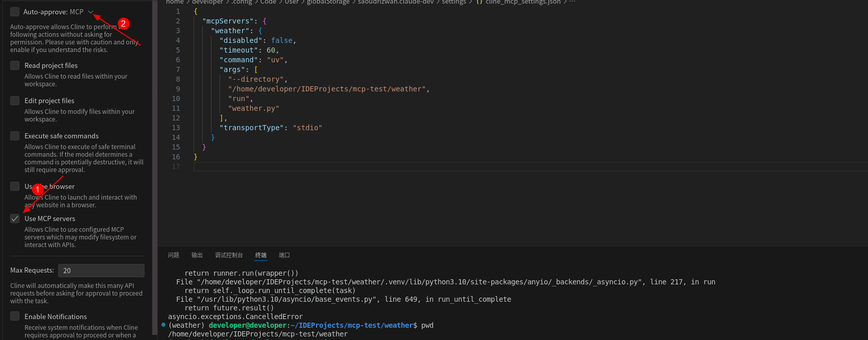Click the Max Requests input field
Screen dimensions: 868x340
tap(101, 271)
